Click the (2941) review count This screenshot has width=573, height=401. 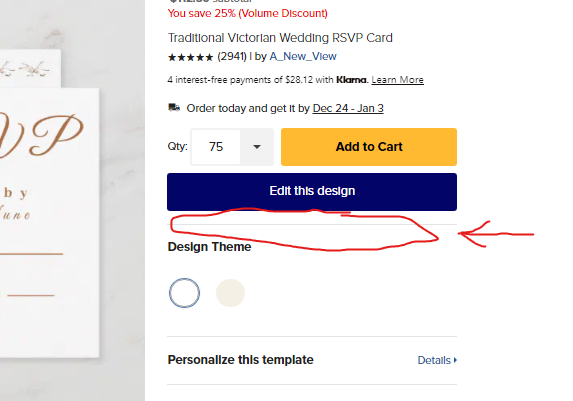[232, 56]
